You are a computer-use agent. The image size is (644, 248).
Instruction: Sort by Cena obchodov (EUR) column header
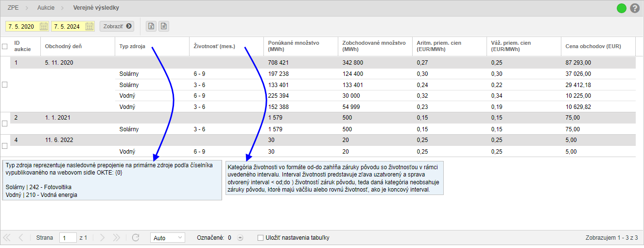coord(598,46)
